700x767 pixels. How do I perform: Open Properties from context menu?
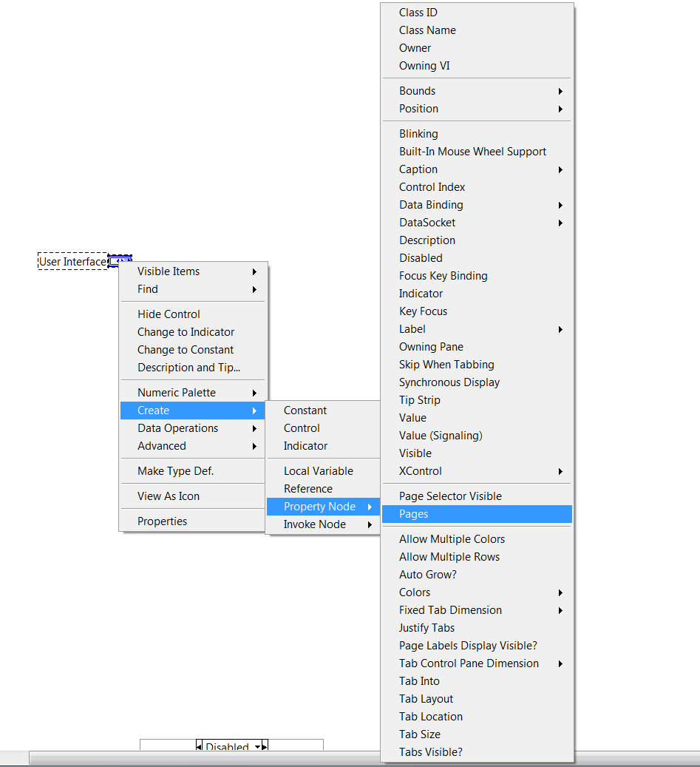point(162,521)
